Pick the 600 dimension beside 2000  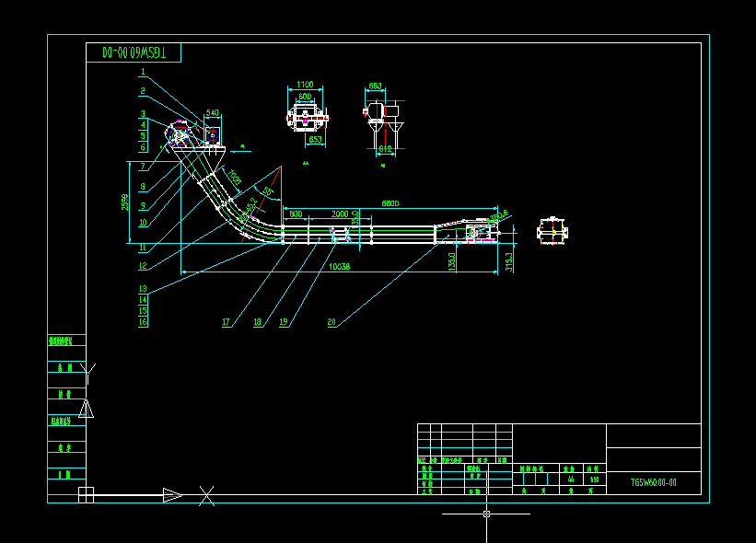coord(296,214)
